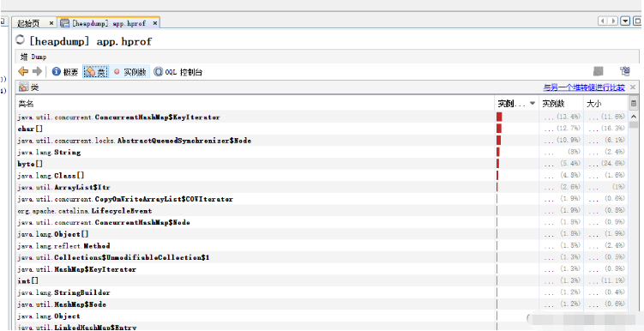This screenshot has height=331, width=644.
Task: Open the column chooser icon in header
Action: (x=634, y=104)
